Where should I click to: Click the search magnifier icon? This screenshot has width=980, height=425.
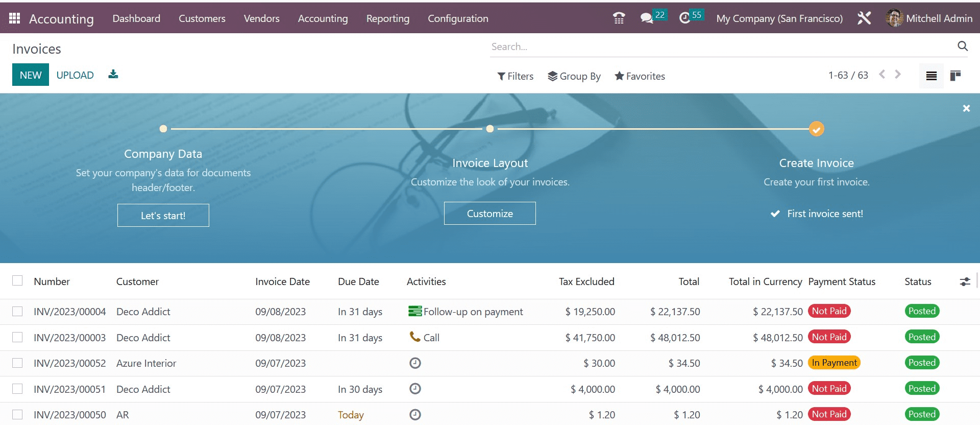tap(963, 46)
